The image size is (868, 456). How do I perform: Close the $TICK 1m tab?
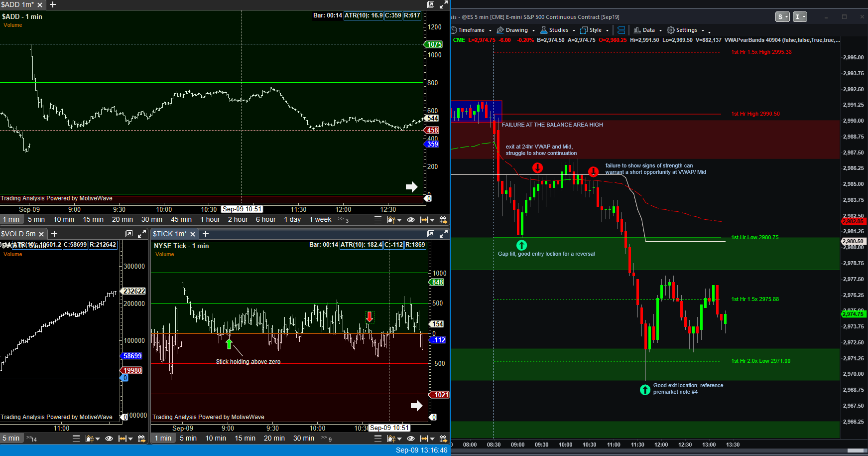coord(193,234)
